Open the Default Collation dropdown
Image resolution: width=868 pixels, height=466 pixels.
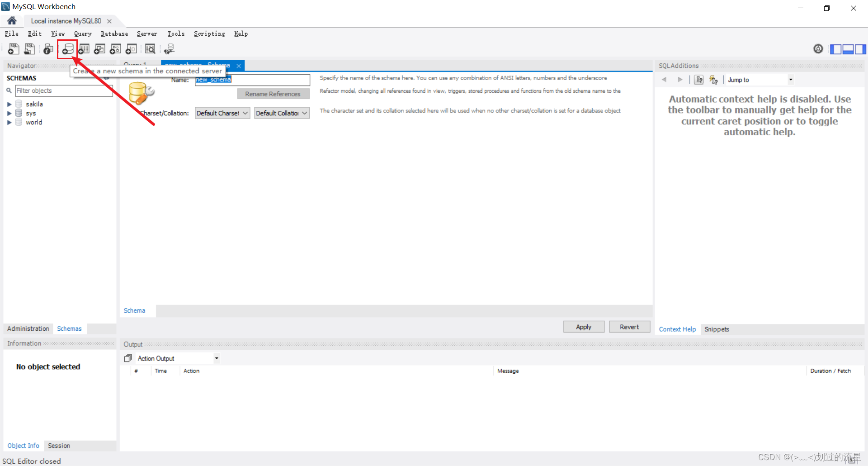[x=282, y=113]
